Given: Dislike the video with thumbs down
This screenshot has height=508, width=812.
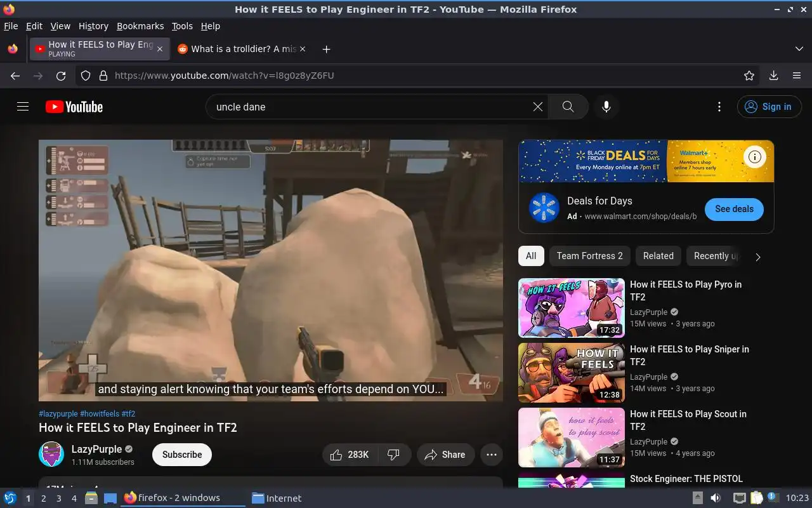Looking at the screenshot, I should click(394, 455).
